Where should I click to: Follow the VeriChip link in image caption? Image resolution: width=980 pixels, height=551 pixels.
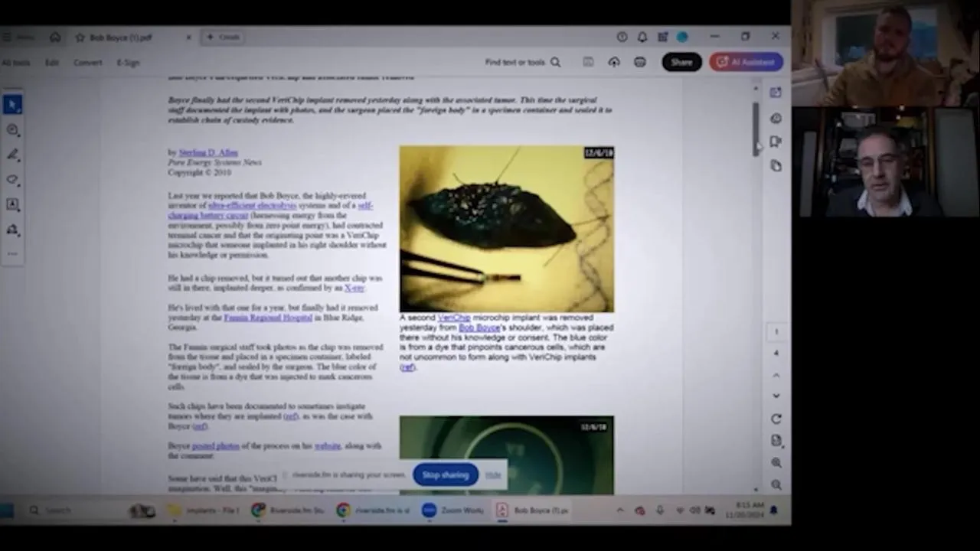(x=454, y=318)
